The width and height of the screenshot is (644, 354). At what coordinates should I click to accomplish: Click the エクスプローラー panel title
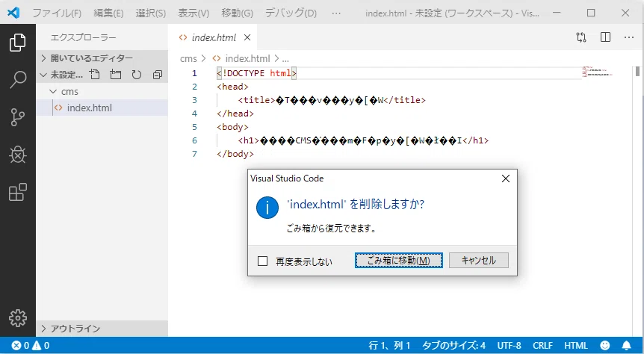click(84, 37)
